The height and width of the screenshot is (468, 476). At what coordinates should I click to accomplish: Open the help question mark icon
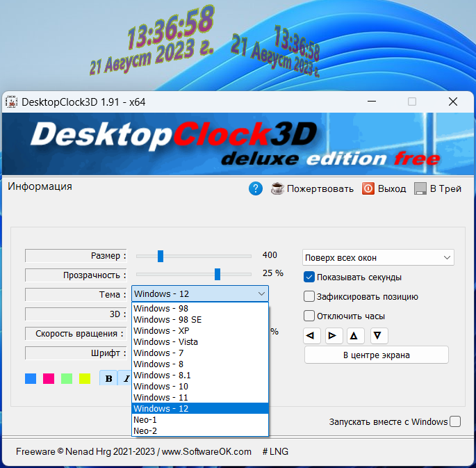(x=256, y=188)
